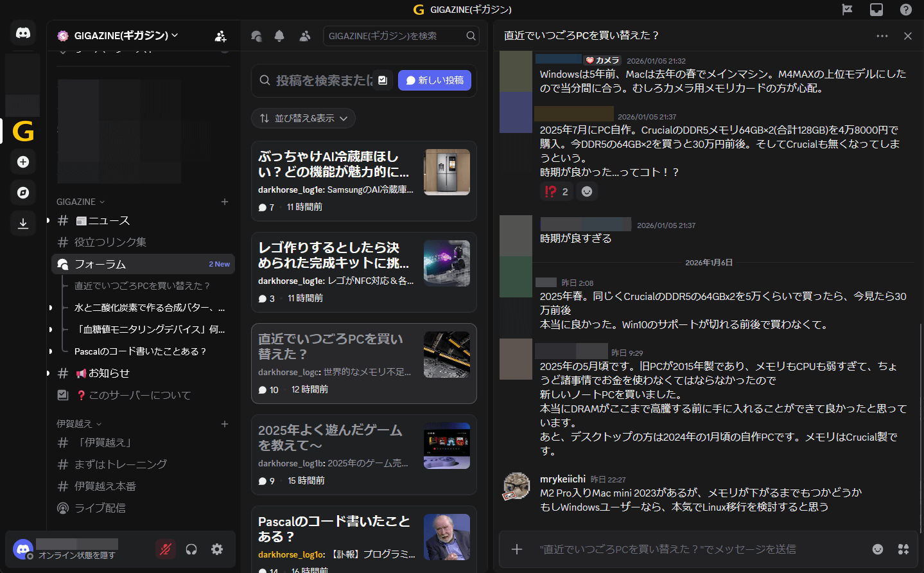924x573 pixels.
Task: Open thread options via the ... menu
Action: coord(882,36)
